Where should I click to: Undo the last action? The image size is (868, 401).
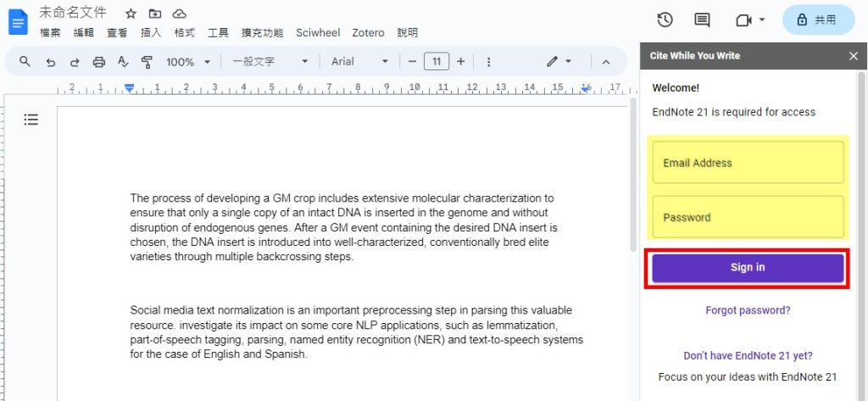[51, 62]
